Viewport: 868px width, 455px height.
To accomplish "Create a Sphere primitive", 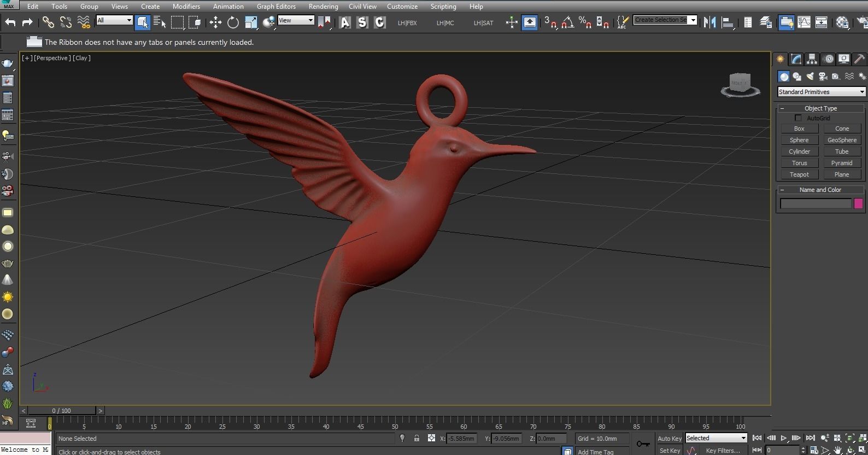I will point(799,140).
